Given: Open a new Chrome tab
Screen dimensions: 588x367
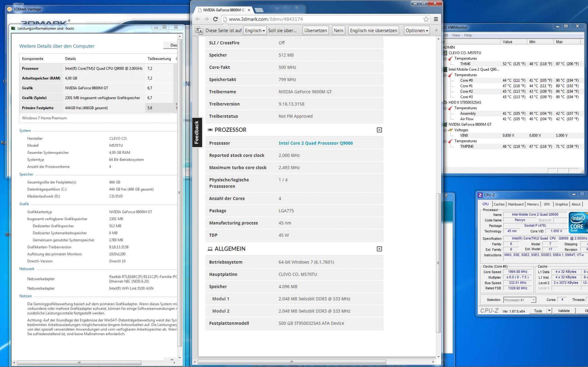Looking at the screenshot, I should (259, 10).
